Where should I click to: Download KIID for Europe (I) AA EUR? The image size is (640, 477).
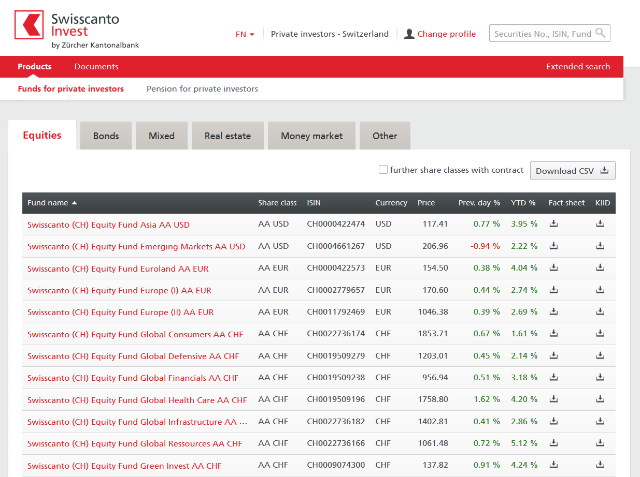tap(600, 290)
